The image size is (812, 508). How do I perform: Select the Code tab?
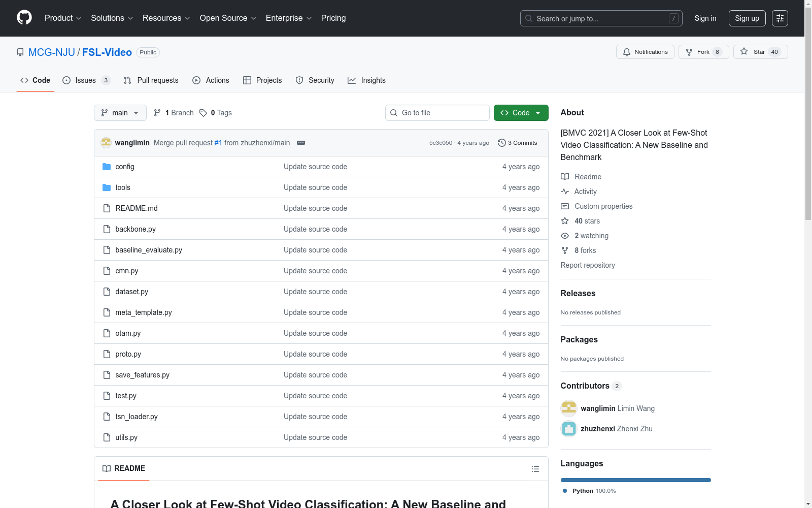[x=36, y=80]
